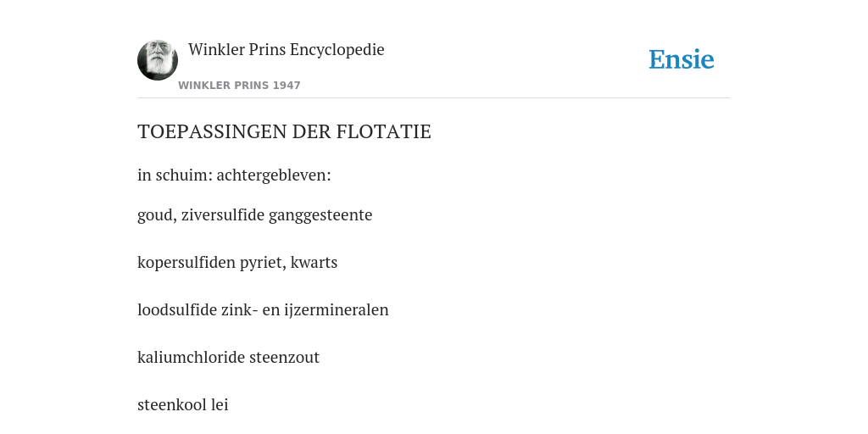This screenshot has width=868, height=434.
Task: Click the line 'loodsulfide zink- en ijzermineralen'
Action: [x=263, y=310]
